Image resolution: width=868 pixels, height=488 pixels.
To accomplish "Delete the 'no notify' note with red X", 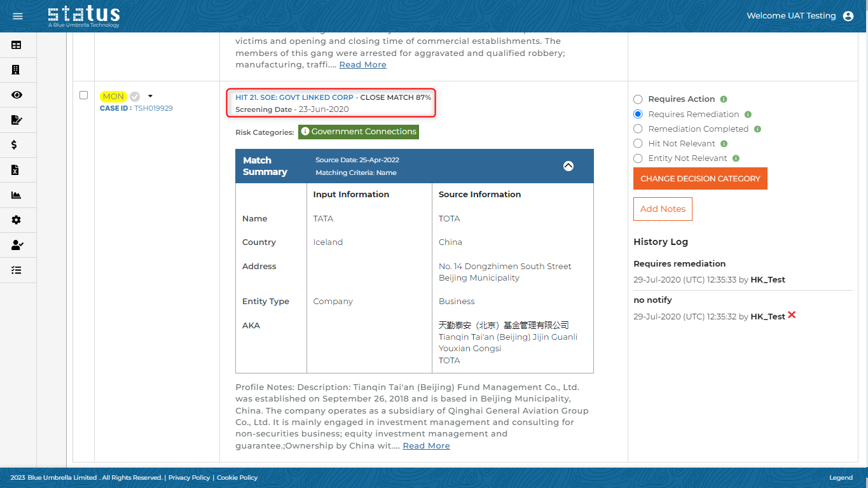I will click(x=792, y=315).
